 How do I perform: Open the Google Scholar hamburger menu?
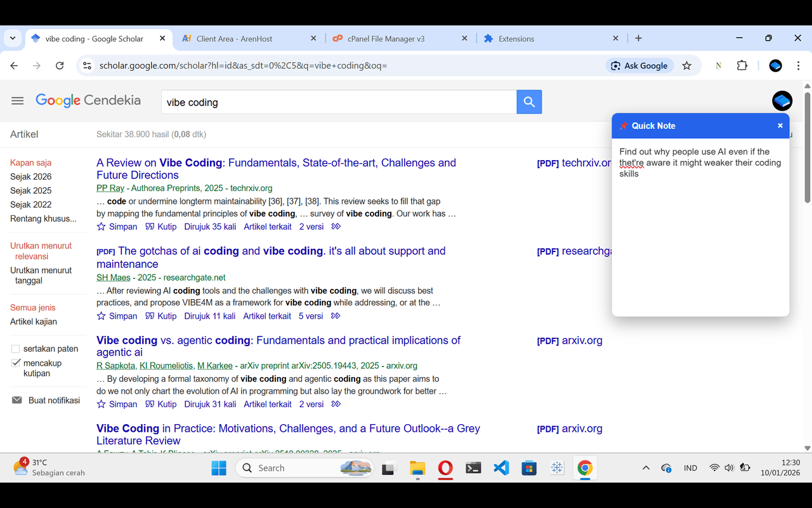[x=18, y=101]
